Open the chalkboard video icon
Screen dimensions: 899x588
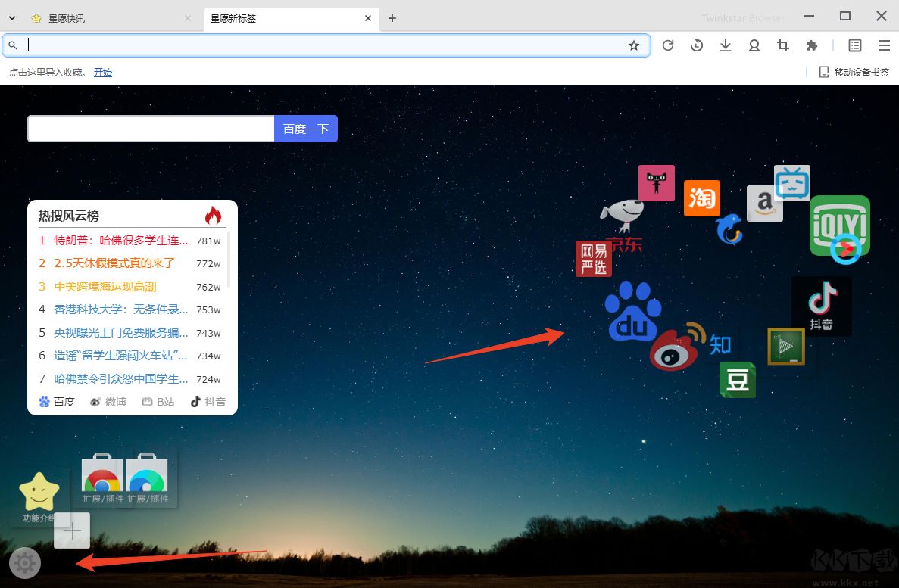click(x=786, y=347)
